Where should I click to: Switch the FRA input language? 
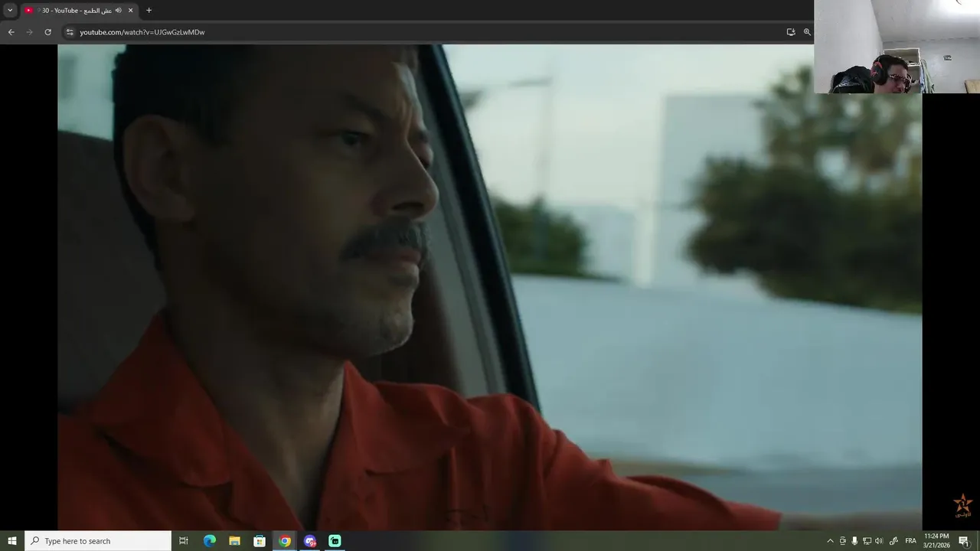911,541
